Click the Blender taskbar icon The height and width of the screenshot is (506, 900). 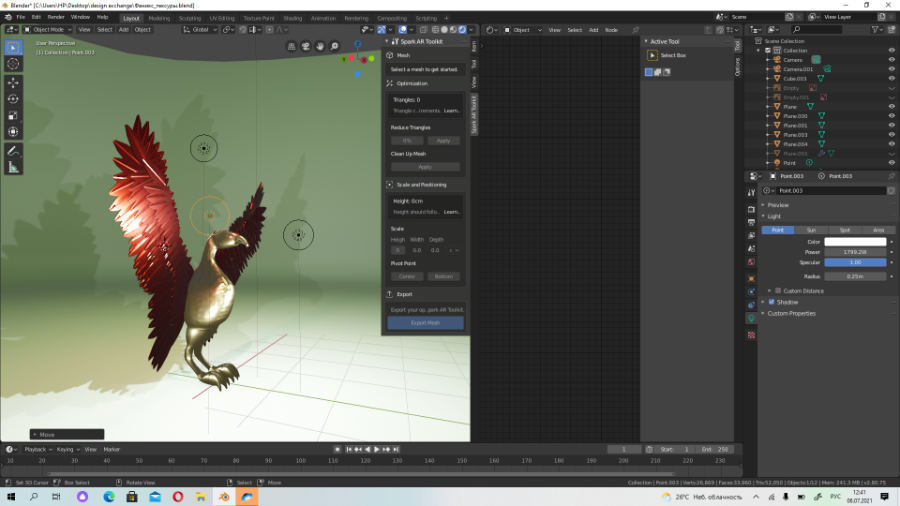pos(224,497)
